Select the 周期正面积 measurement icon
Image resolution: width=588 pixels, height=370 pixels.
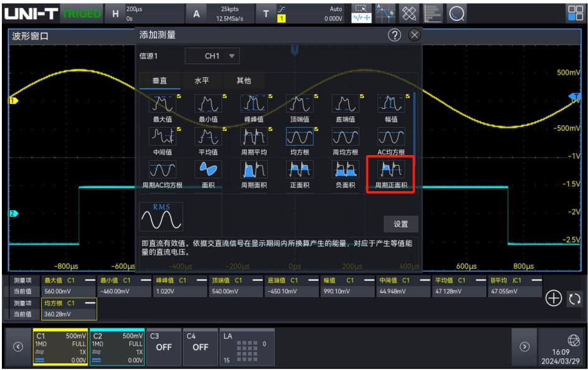(391, 170)
